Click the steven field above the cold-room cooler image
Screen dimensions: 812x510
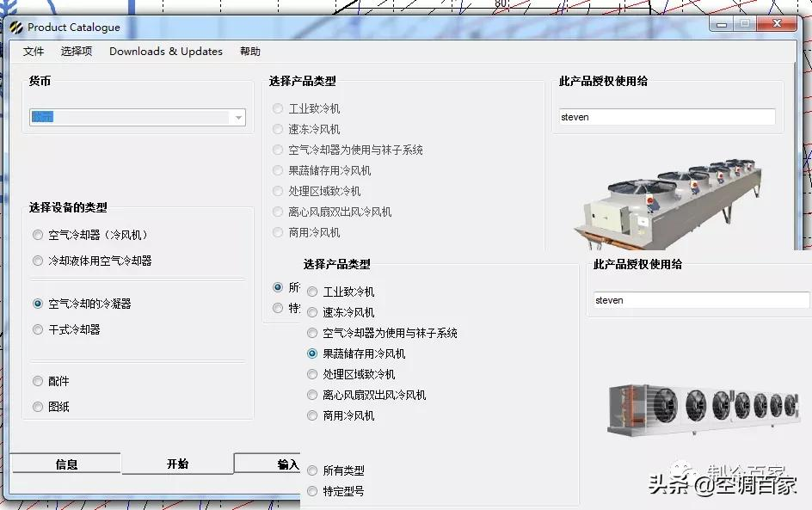(x=702, y=300)
